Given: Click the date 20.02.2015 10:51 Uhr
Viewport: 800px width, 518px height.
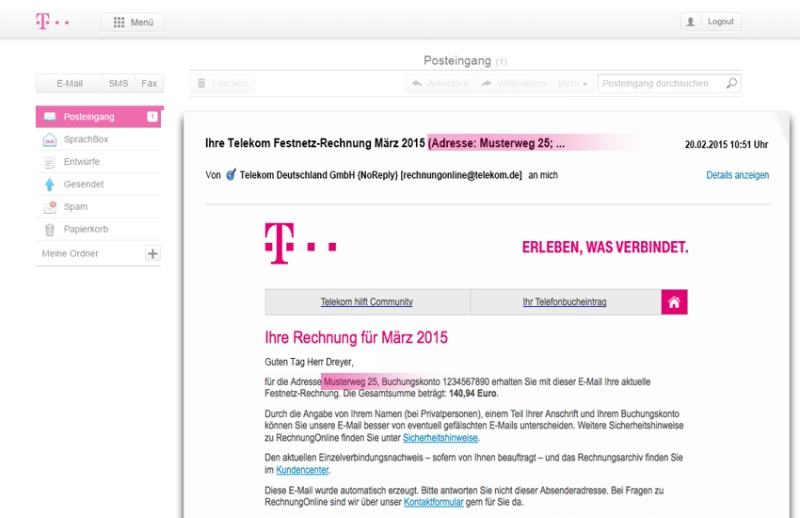Looking at the screenshot, I should [726, 144].
